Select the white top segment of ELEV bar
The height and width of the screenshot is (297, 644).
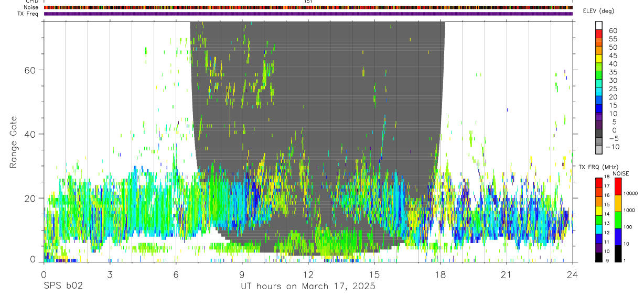[x=599, y=26]
